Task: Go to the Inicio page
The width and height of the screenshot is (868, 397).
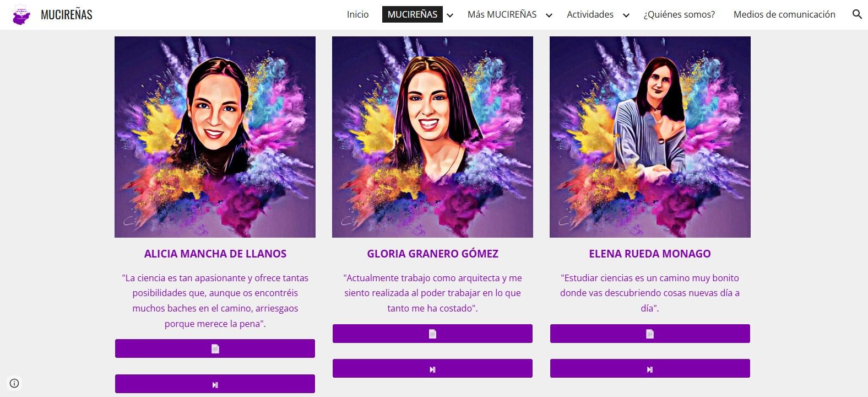Action: pyautogui.click(x=357, y=14)
